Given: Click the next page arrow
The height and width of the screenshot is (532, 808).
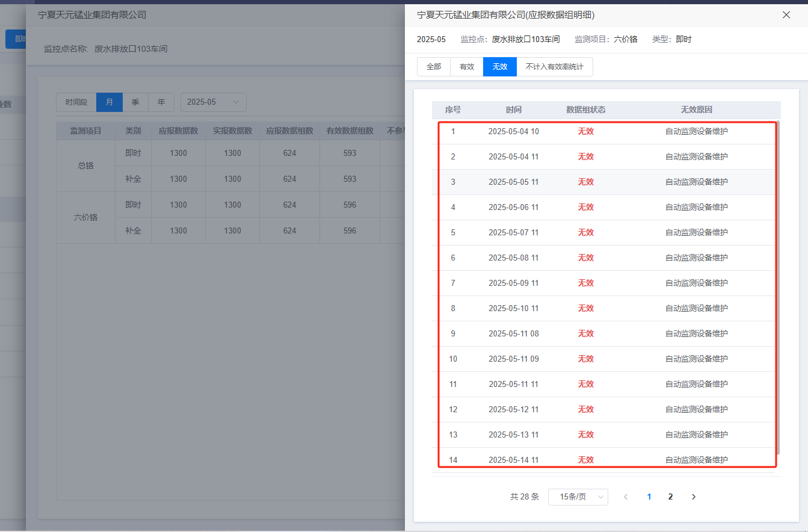Looking at the screenshot, I should 694,497.
